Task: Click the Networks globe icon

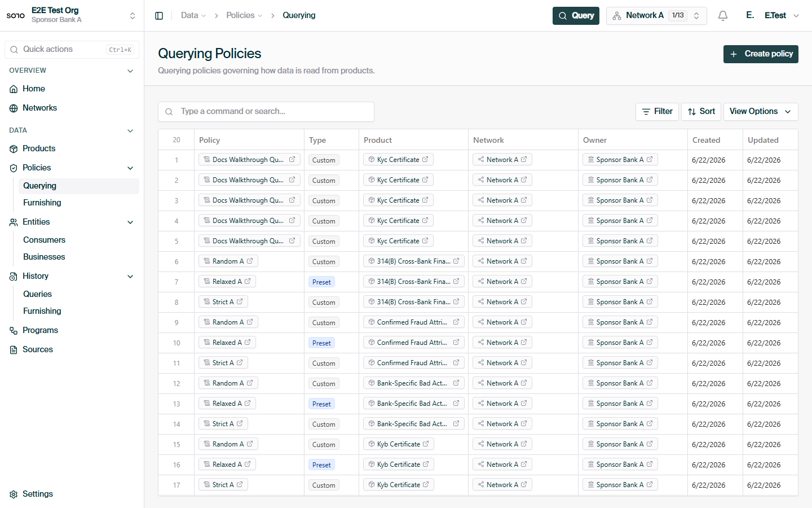Action: (x=14, y=108)
